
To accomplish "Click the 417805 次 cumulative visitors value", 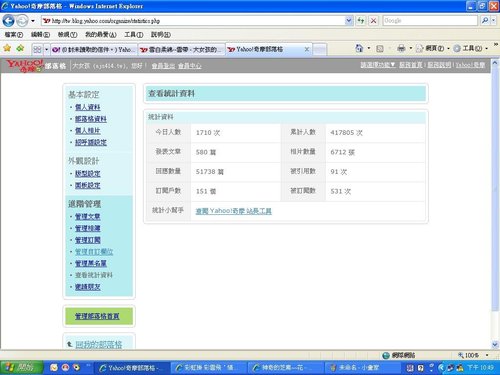I will tap(346, 133).
